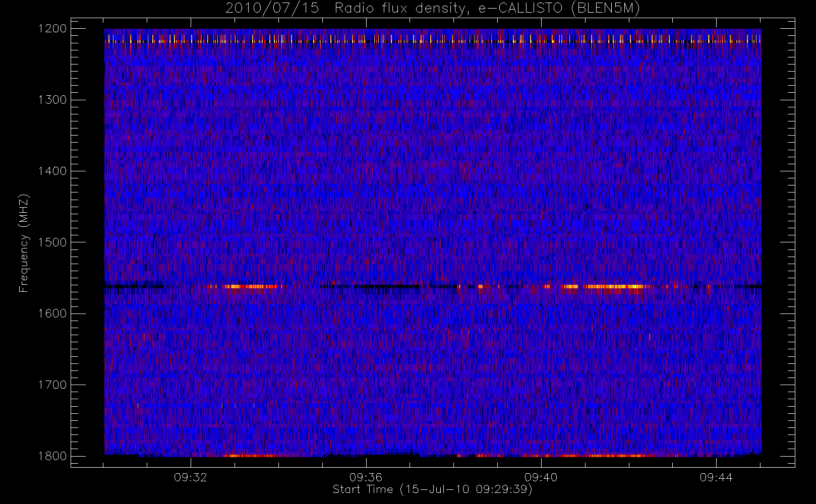Screen dimensions: 816x504
Task: Select the 1600 frequency axis label
Action: click(x=52, y=313)
